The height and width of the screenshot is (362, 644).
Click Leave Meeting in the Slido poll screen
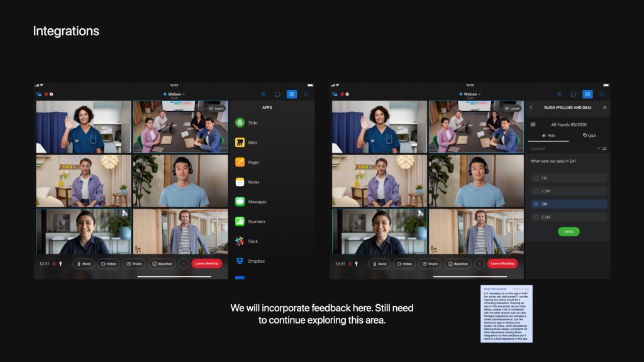pyautogui.click(x=502, y=264)
